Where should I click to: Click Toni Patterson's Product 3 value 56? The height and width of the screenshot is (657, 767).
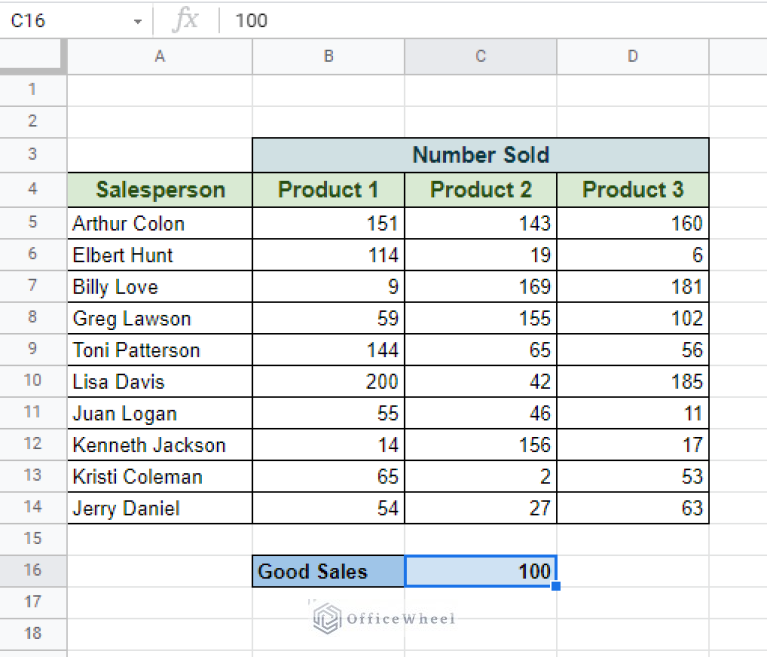tap(633, 350)
